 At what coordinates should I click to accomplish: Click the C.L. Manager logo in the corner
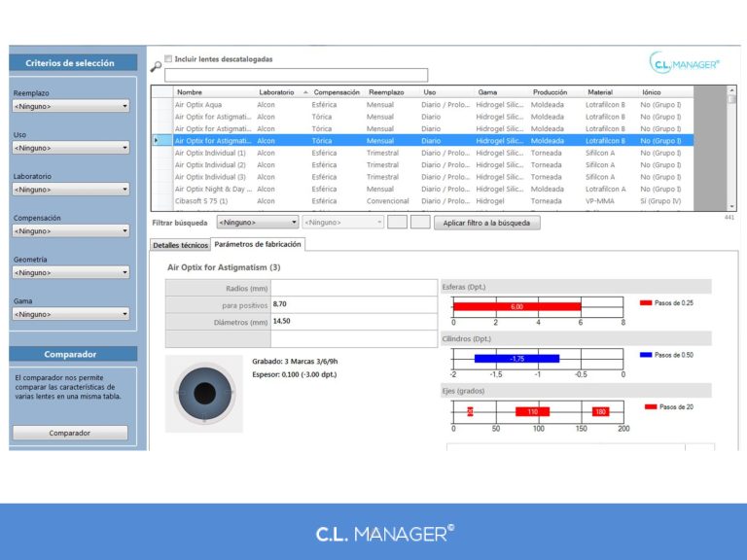[684, 63]
